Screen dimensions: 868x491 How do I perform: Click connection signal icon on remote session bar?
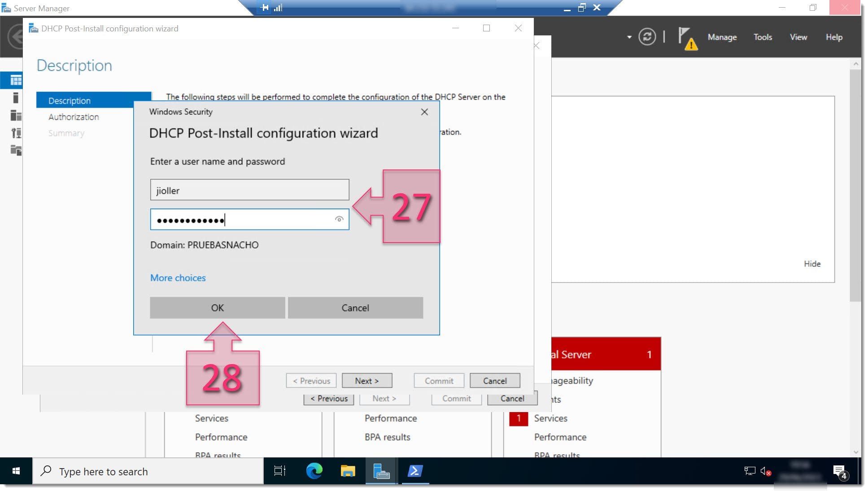(278, 8)
